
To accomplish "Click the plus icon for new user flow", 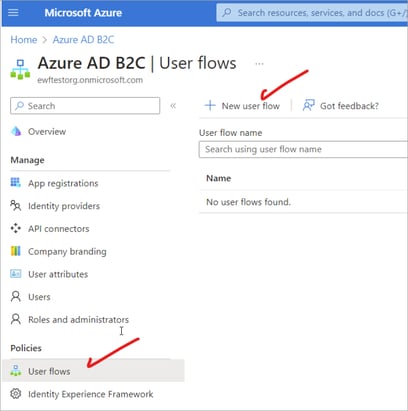I will (210, 106).
